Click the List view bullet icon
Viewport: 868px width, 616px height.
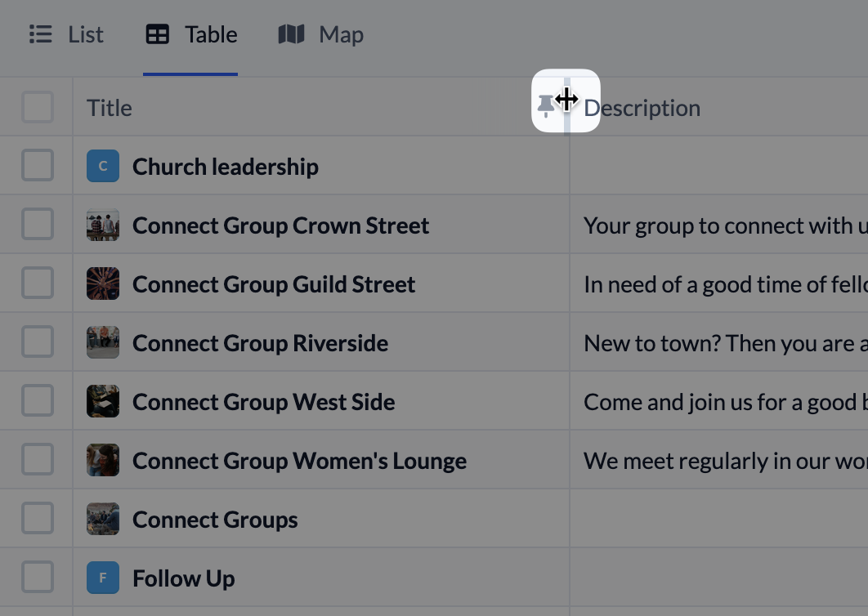click(40, 34)
